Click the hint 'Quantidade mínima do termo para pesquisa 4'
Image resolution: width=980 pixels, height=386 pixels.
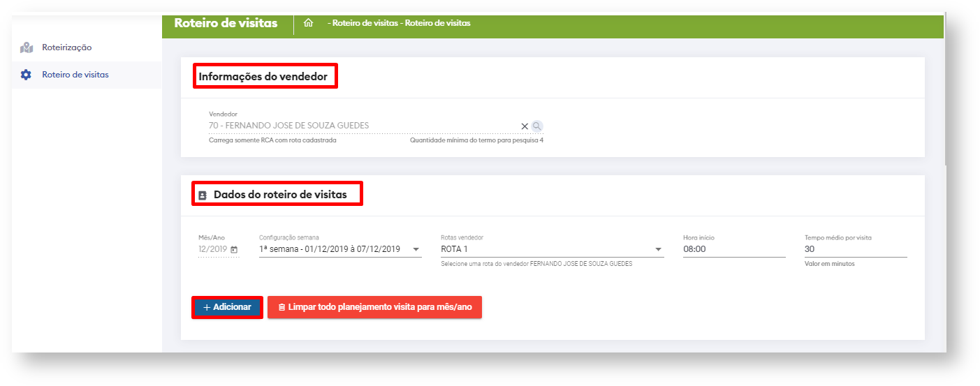[476, 140]
